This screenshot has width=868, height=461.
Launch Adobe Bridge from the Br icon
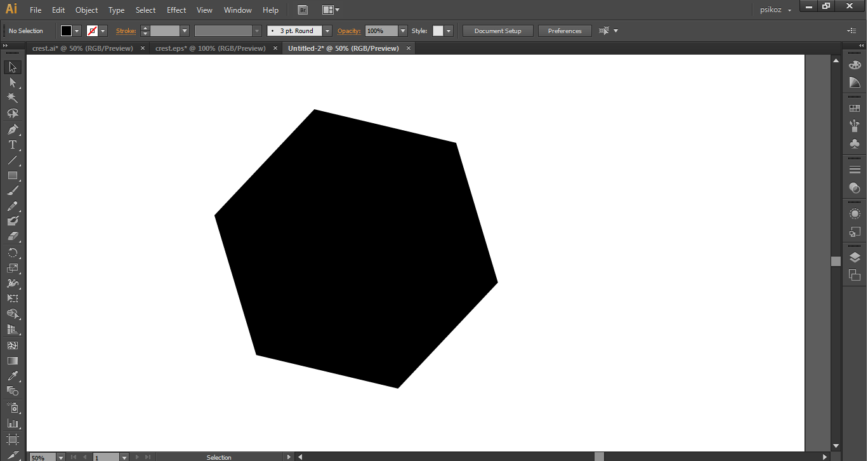point(303,10)
